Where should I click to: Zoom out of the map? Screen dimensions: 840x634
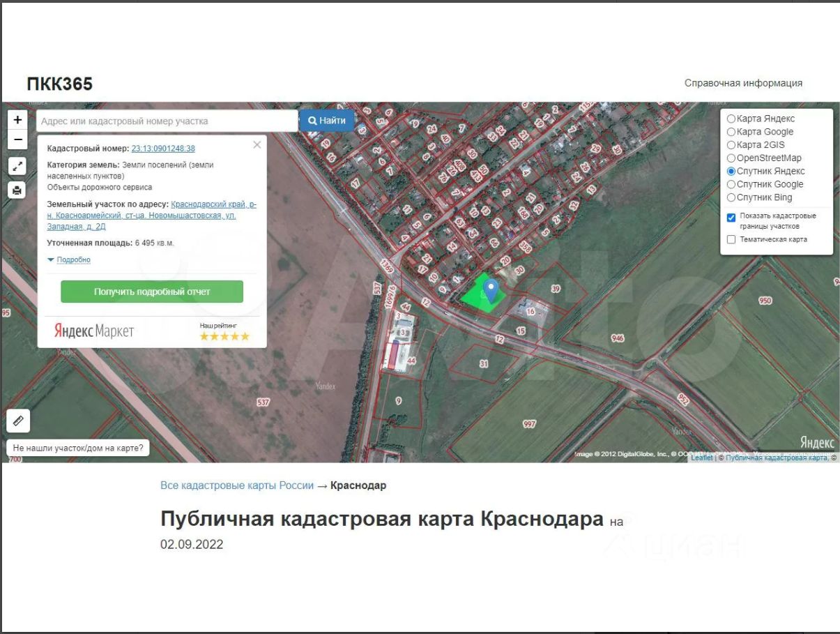point(18,139)
